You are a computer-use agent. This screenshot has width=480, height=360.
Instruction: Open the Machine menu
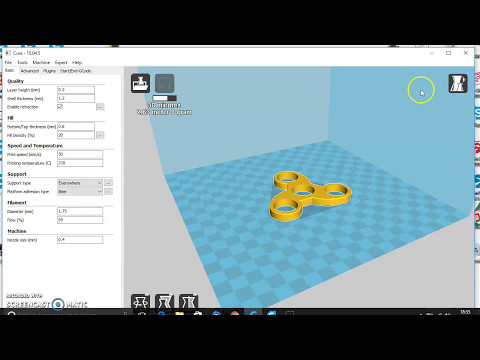[x=41, y=62]
